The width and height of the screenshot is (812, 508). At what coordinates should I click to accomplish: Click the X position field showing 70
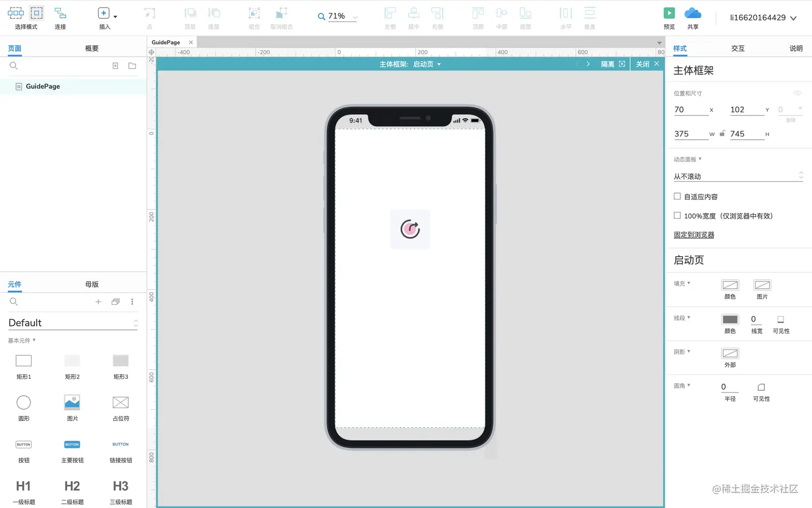click(x=691, y=110)
